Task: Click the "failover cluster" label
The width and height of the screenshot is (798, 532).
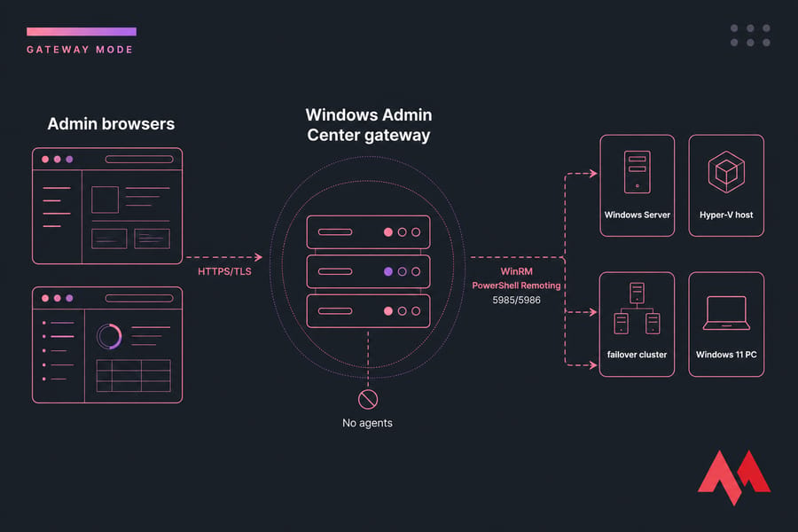Action: (637, 355)
